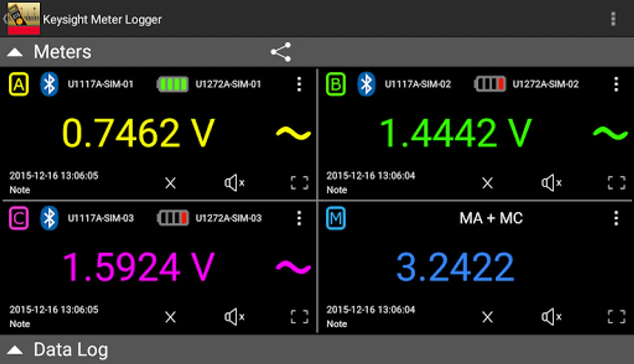Tap the green AC waveform symbol
The width and height of the screenshot is (634, 364).
(x=611, y=133)
